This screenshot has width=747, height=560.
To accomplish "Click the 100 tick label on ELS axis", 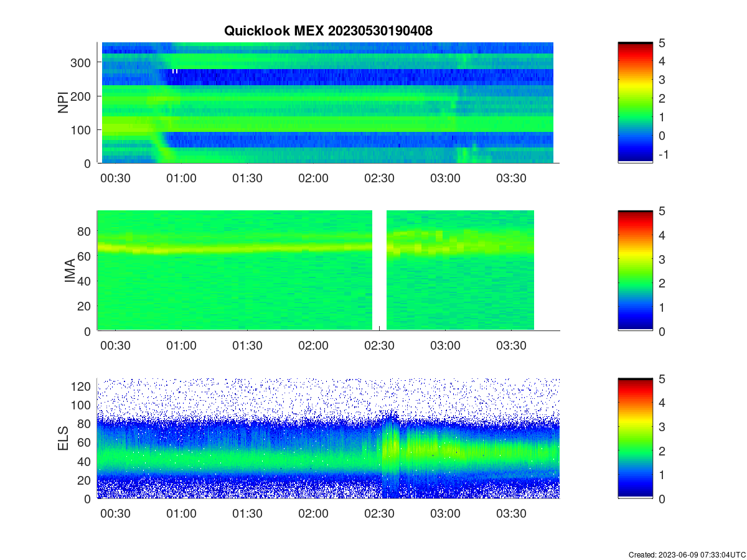I will pyautogui.click(x=82, y=405).
